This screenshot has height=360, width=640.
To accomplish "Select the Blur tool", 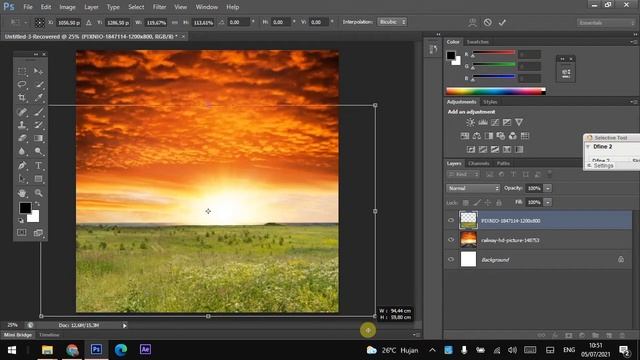I will tap(22, 151).
